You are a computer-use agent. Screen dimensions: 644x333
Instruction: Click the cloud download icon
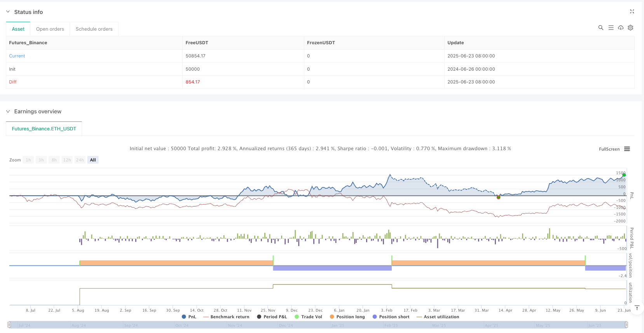(x=621, y=28)
